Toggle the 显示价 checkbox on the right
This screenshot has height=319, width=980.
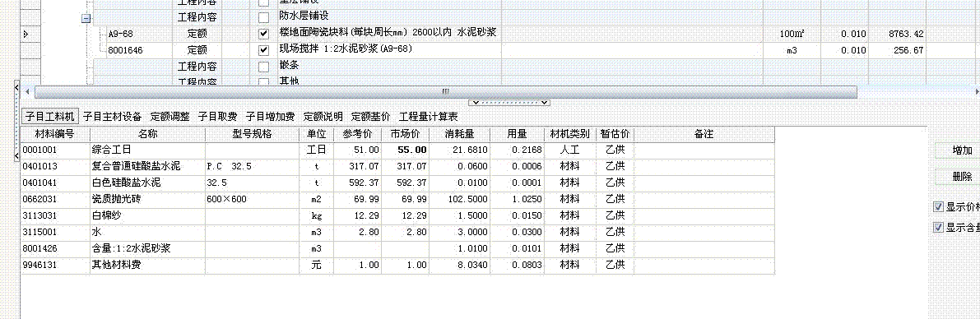click(x=937, y=207)
